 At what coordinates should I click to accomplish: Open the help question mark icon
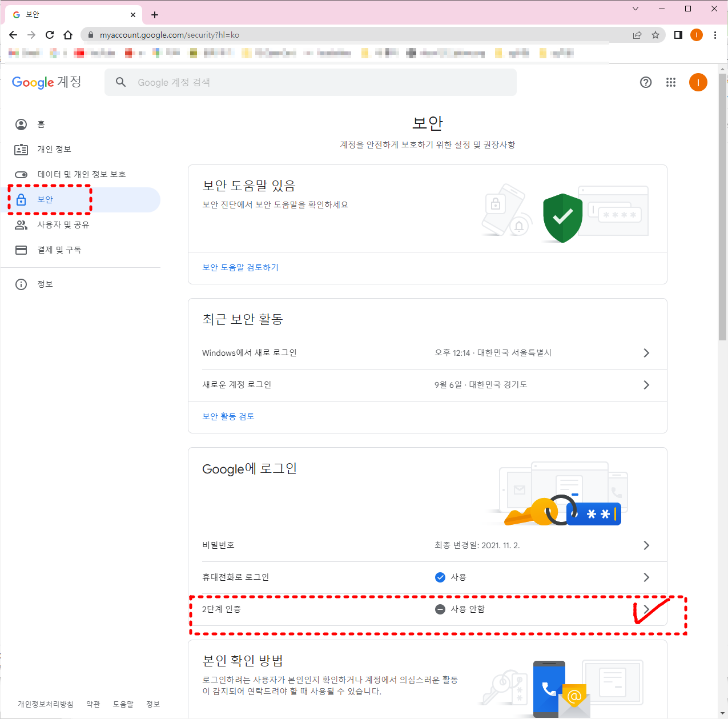click(646, 82)
